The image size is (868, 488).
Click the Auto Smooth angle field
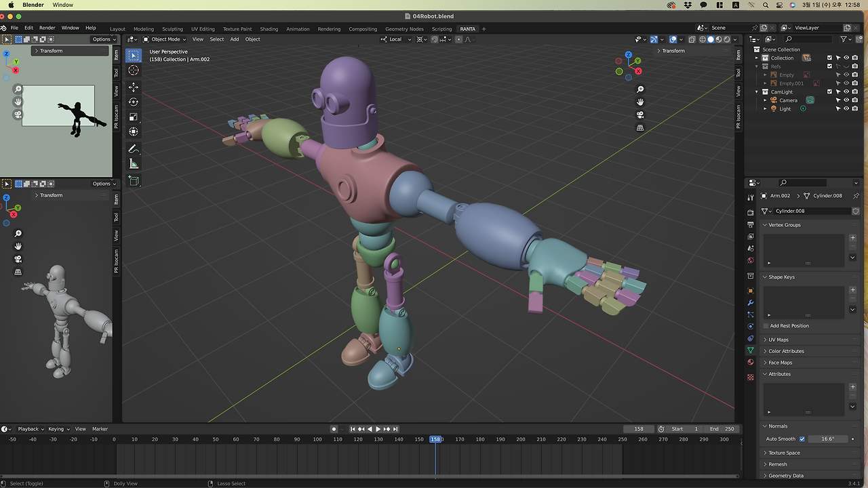click(827, 439)
